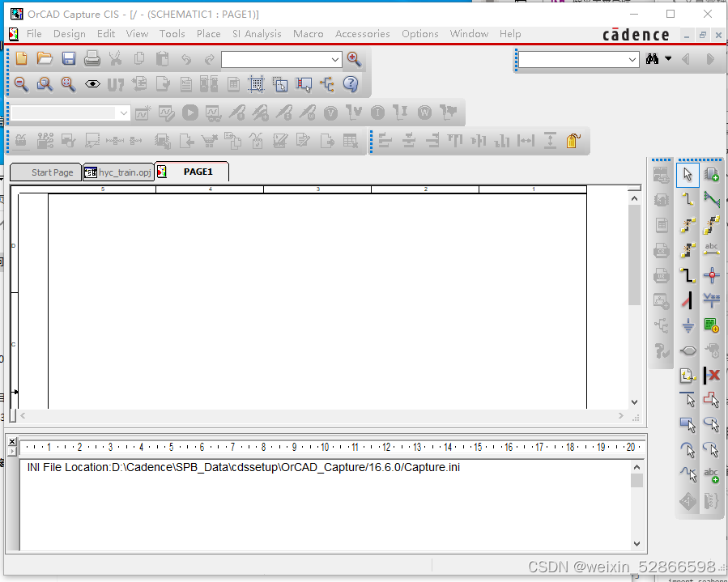The image size is (728, 582).
Task: Click the Distribute Horizontally toolbar icon
Action: point(526,141)
